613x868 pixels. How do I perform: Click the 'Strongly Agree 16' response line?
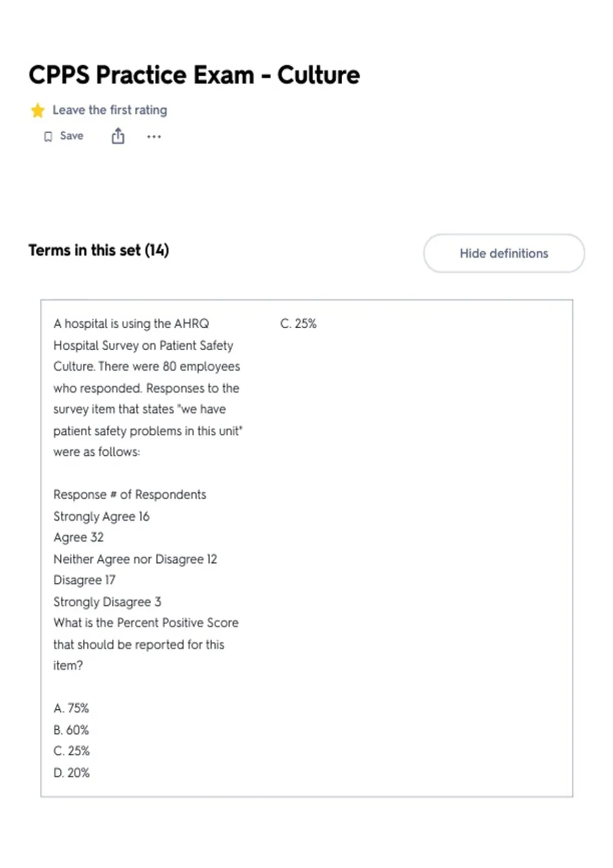click(102, 516)
